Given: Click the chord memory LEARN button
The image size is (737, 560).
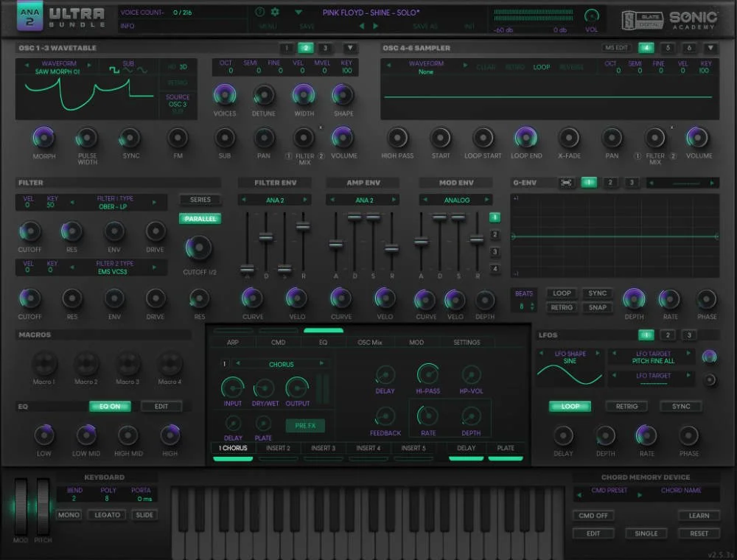Looking at the screenshot, I should tap(699, 515).
